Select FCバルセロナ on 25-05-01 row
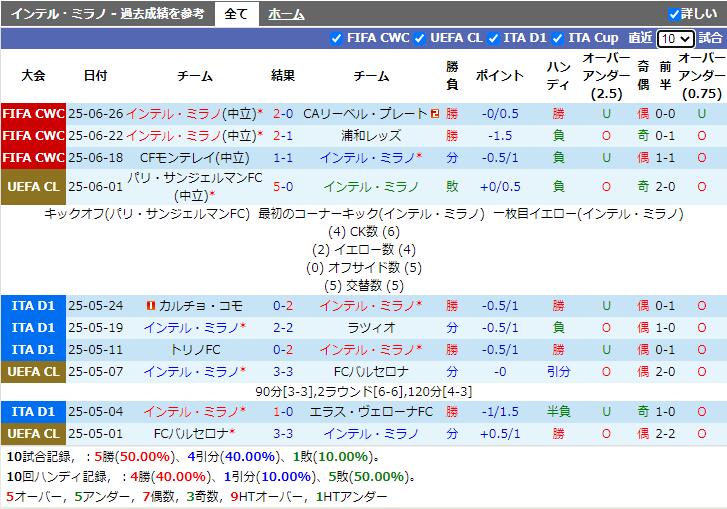The image size is (727, 509). pos(191,434)
